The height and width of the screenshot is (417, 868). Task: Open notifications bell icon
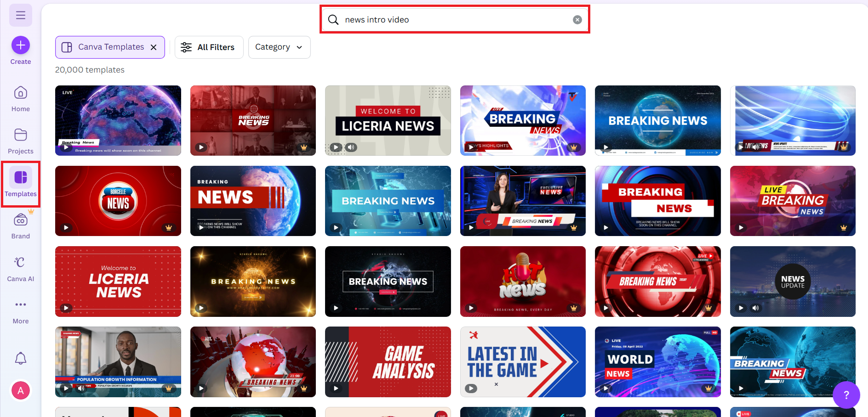pos(21,358)
